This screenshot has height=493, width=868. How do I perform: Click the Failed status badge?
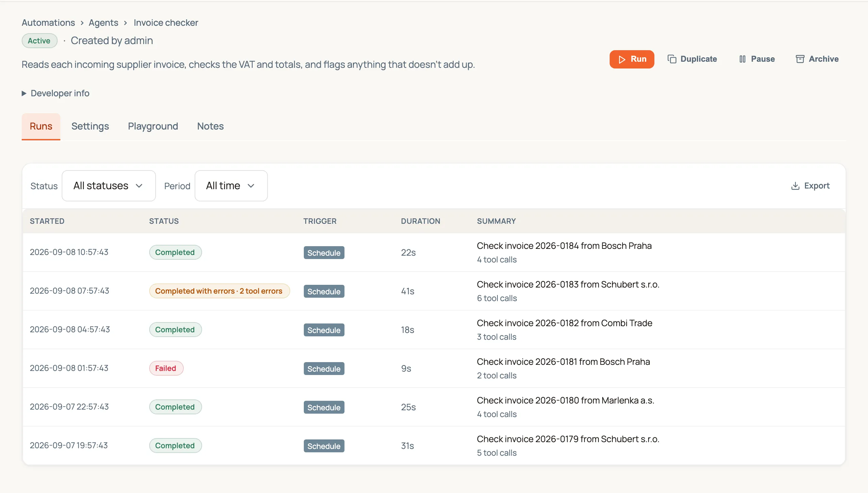click(x=166, y=368)
